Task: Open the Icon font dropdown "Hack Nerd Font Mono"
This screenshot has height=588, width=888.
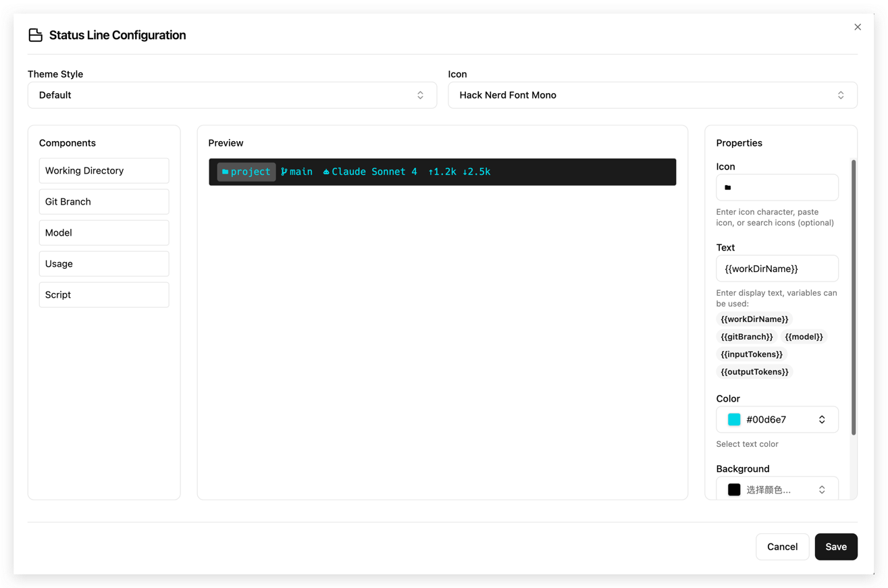Action: pyautogui.click(x=652, y=95)
